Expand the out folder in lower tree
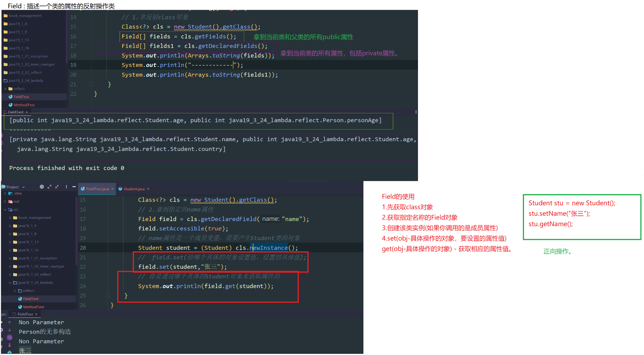 [5, 201]
